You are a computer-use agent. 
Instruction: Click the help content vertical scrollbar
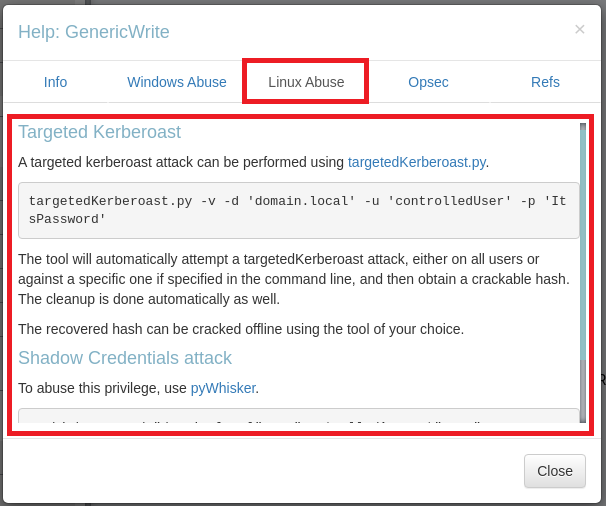point(583,240)
